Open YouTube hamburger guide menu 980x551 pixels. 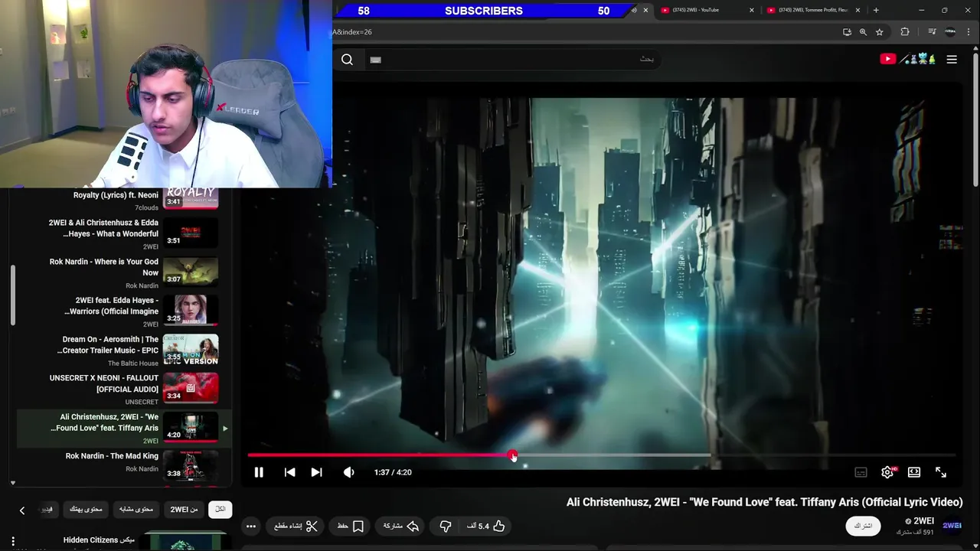pos(952,59)
